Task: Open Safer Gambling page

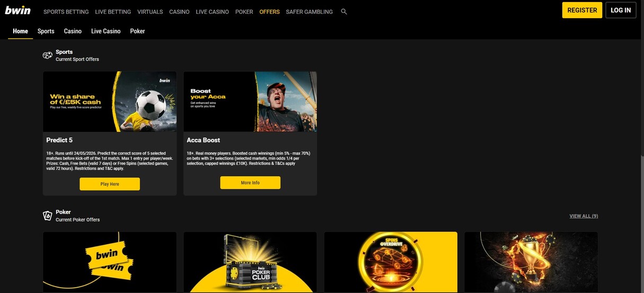Action: (x=309, y=12)
